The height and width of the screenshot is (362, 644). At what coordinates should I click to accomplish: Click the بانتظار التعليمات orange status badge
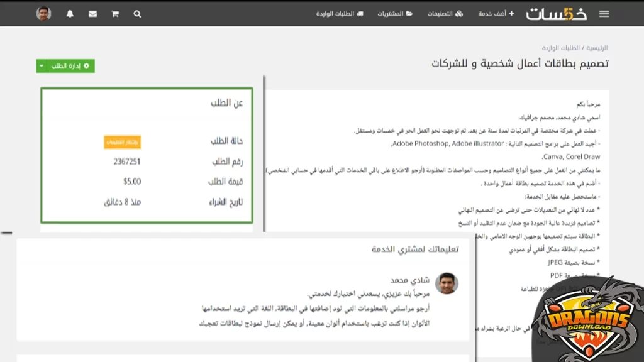point(121,143)
